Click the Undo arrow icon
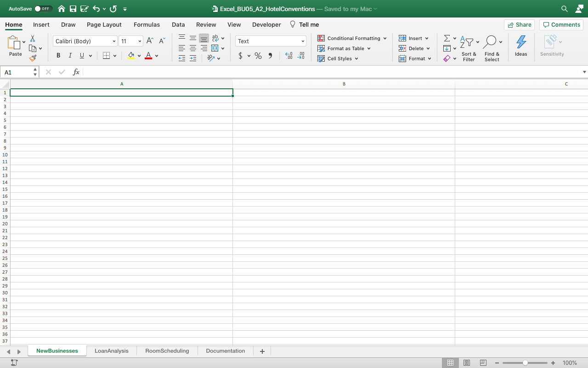Viewport: 588px width, 368px height. pos(96,9)
